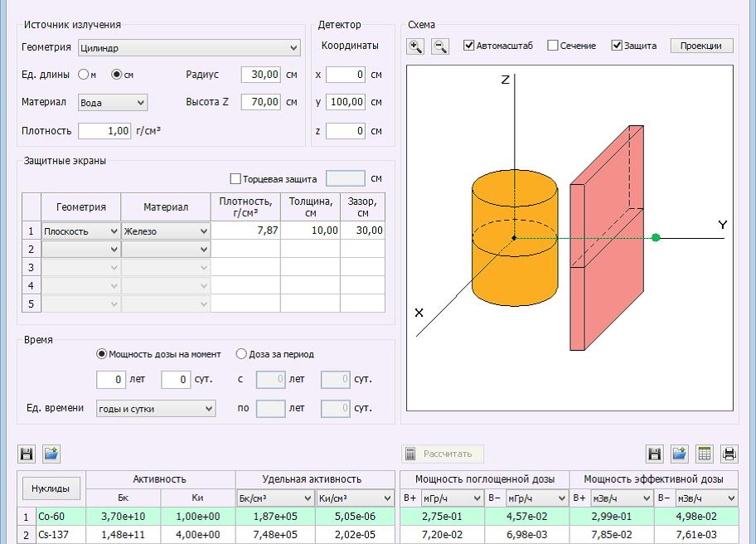Open the Ки/см³ units dropdown
Image resolution: width=756 pixels, height=544 pixels.
pos(355,498)
